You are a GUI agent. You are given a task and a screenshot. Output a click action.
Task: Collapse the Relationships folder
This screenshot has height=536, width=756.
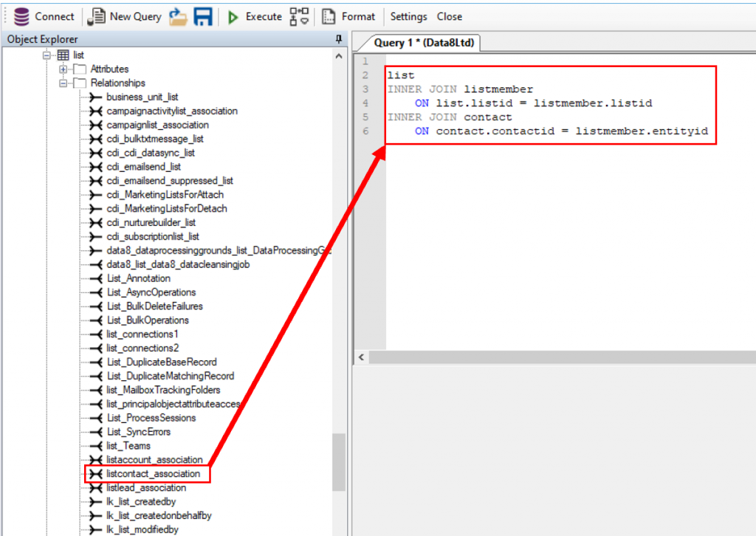(x=63, y=83)
